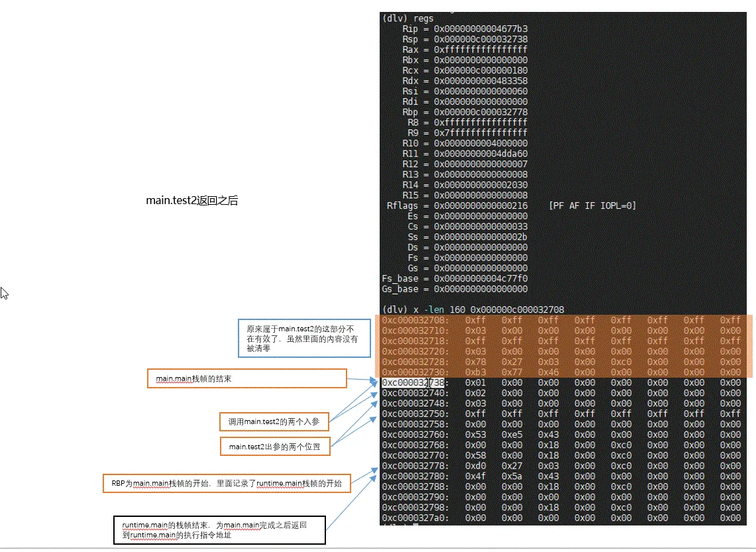Click memory address label 0xc000032710
This screenshot has width=756, height=552.
coord(415,331)
